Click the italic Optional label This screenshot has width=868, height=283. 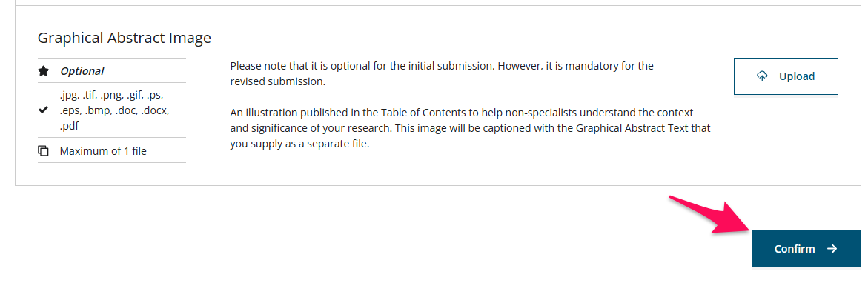(82, 71)
